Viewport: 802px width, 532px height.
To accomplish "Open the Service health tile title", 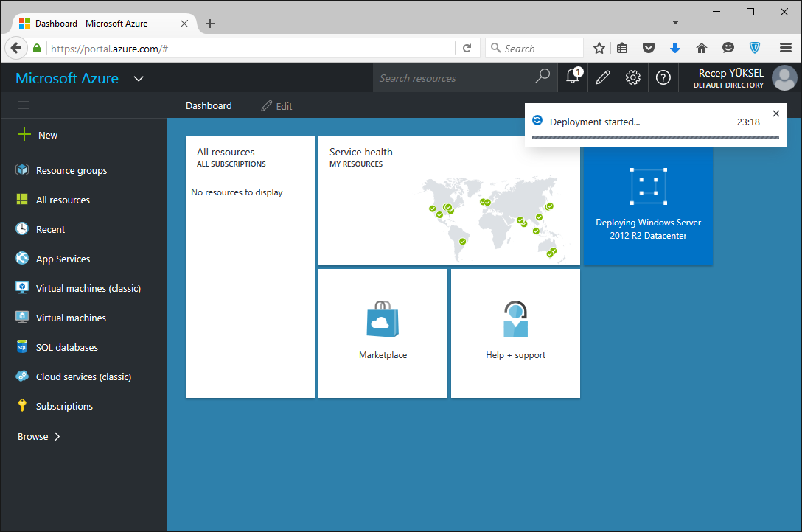I will 360,152.
